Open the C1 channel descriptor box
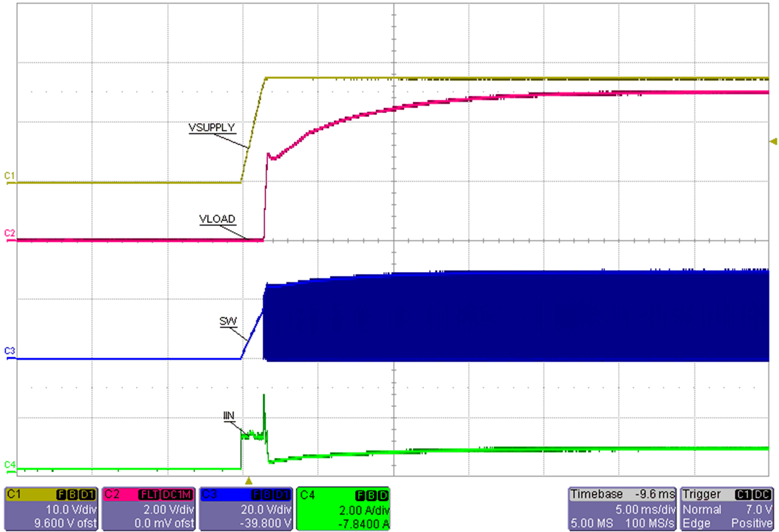This screenshot has height=532, width=779. coord(50,509)
